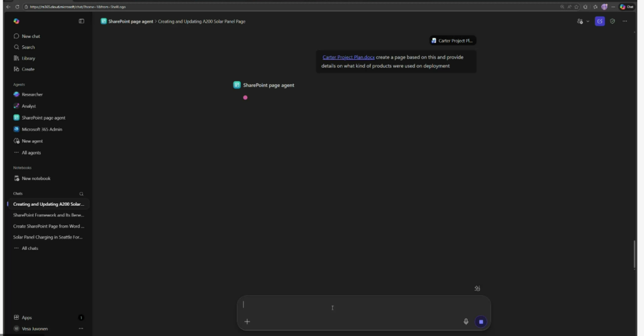Screen dimensions: 644x336
Task: Click the purple new chat compose button
Action: pyautogui.click(x=599, y=21)
